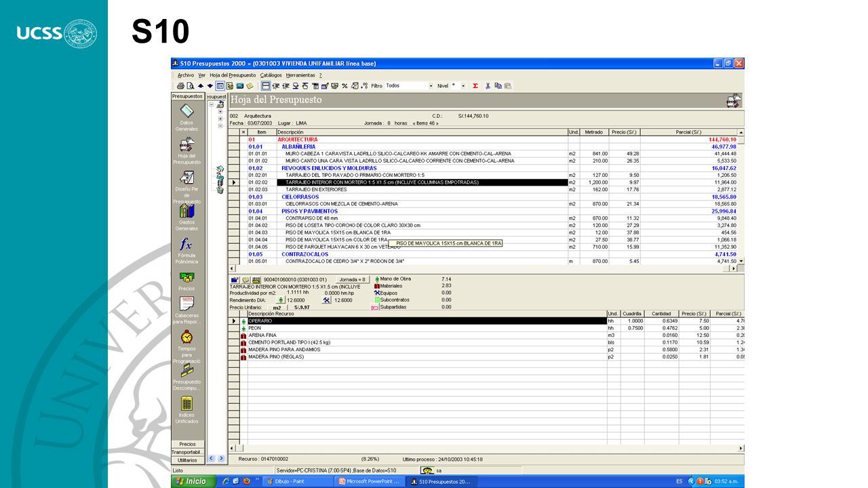This screenshot has width=868, height=488.
Task: Click the Subcontratos green icon
Action: tap(377, 300)
